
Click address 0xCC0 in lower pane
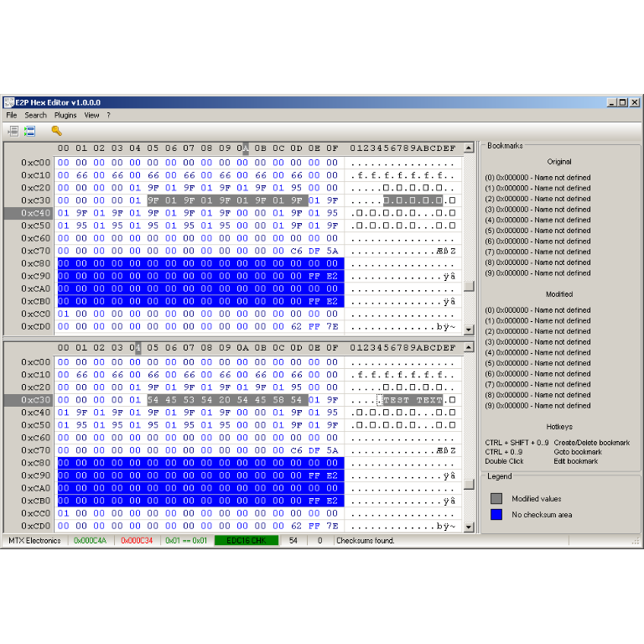(x=36, y=513)
